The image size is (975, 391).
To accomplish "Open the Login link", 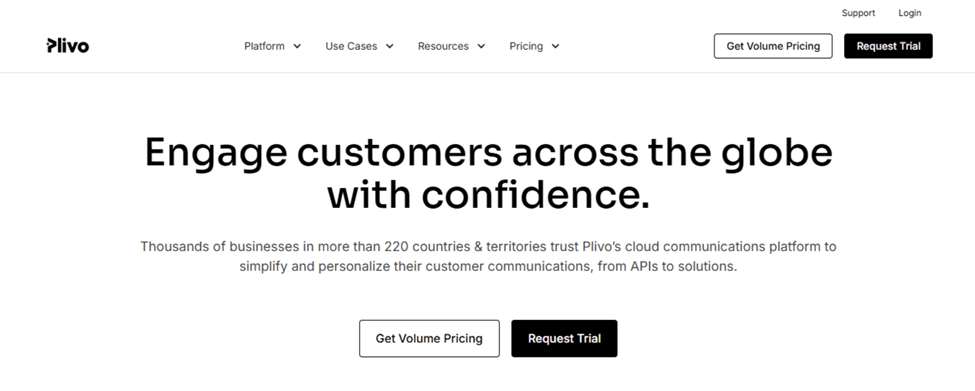I will tap(910, 13).
